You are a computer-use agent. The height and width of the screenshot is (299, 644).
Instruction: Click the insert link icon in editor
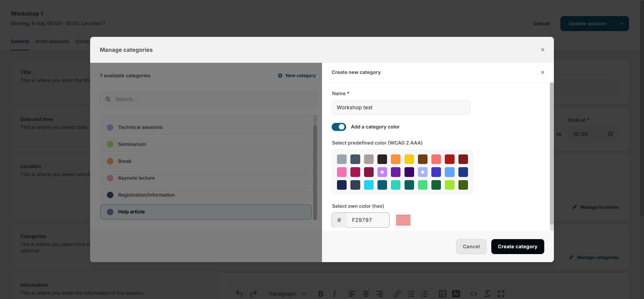[x=397, y=294]
